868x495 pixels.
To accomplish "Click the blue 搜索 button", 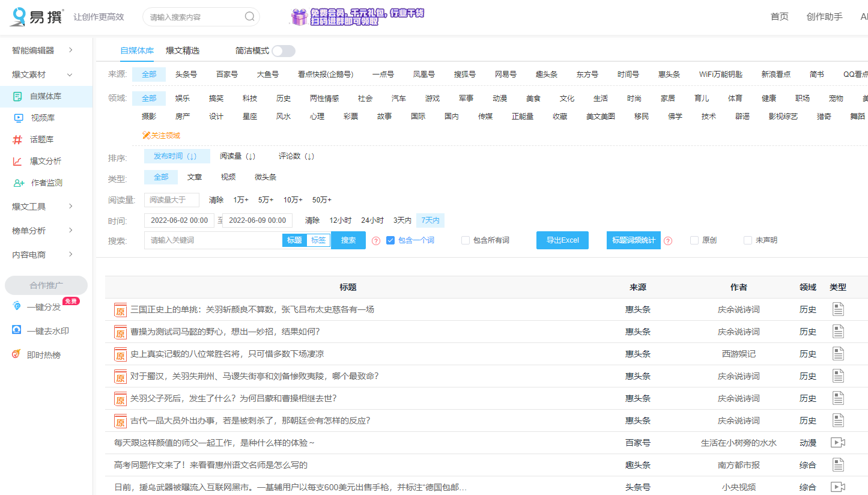I will [x=348, y=240].
